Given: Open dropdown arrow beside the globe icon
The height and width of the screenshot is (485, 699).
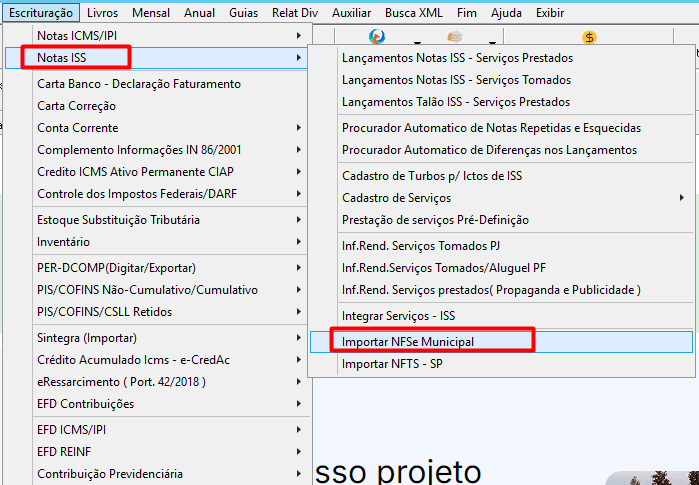Looking at the screenshot, I should click(417, 43).
